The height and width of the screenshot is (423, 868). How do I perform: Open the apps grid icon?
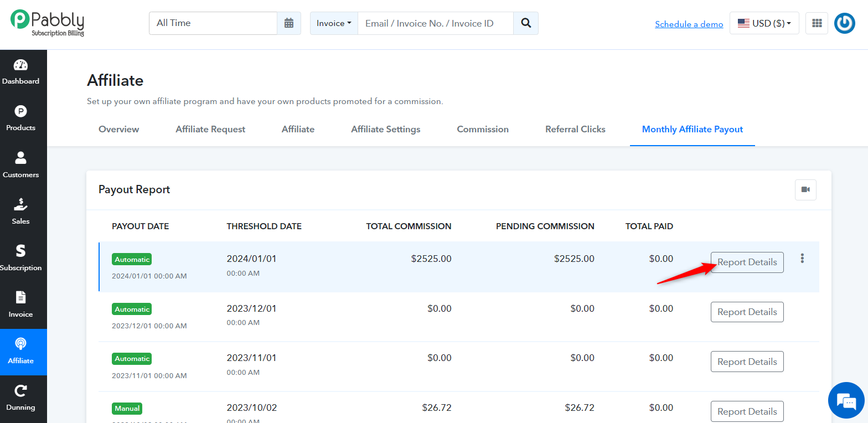click(817, 23)
